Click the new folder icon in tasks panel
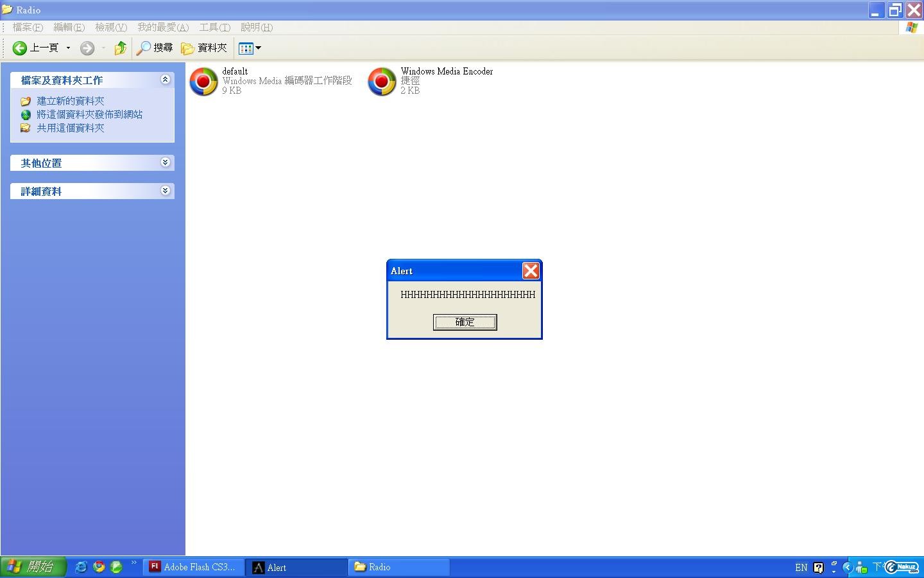The width and height of the screenshot is (924, 578). (x=26, y=101)
